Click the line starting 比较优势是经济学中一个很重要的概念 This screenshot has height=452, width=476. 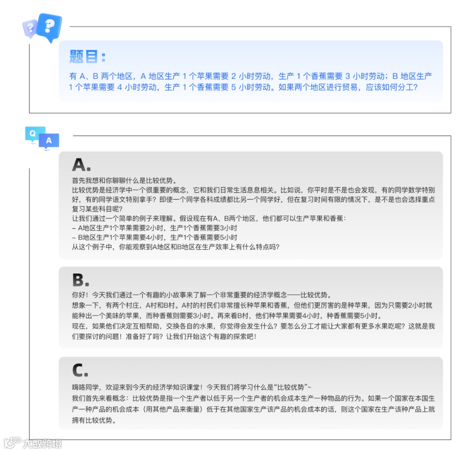(253, 190)
